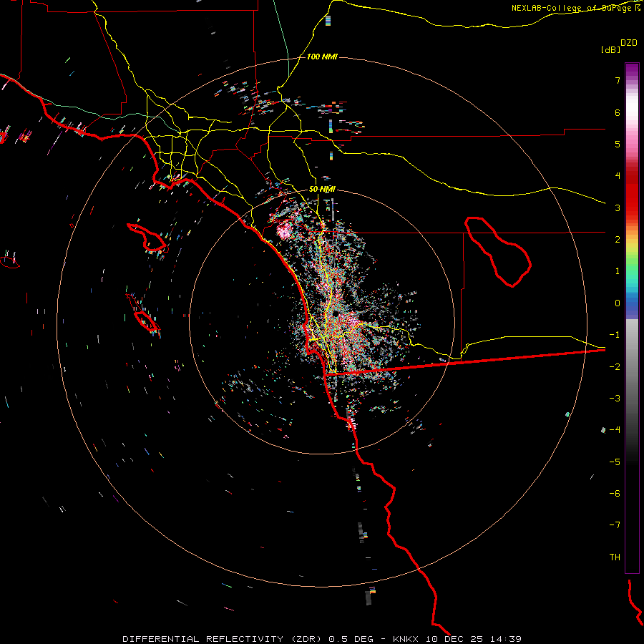Click the 3 tick label on color scale
Image resolution: width=644 pixels, height=644 pixels.
click(618, 208)
